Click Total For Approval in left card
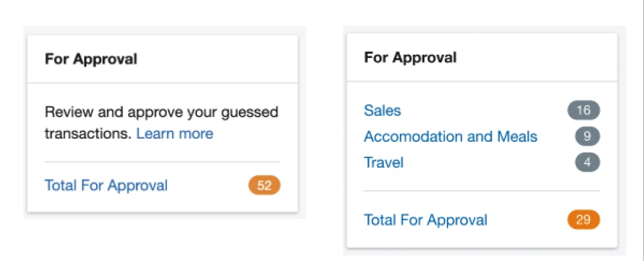This screenshot has height=261, width=644. coord(106,186)
